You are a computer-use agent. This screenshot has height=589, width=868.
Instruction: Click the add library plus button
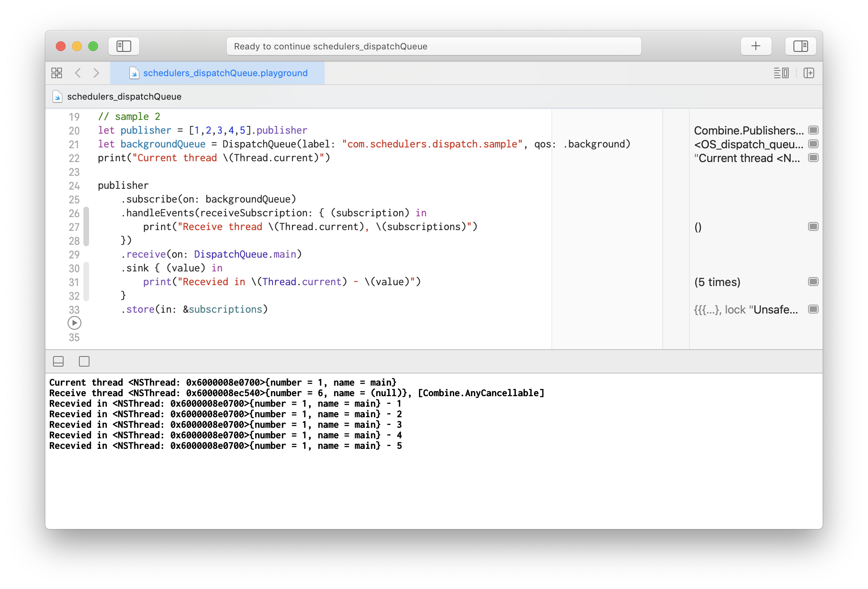click(x=756, y=46)
